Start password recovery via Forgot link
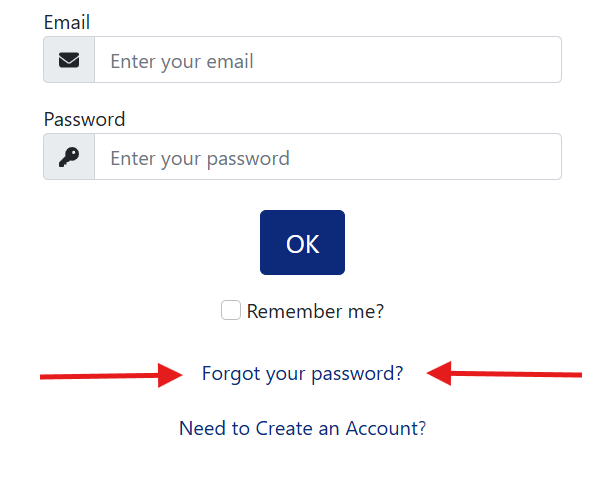The height and width of the screenshot is (488, 613). click(x=302, y=374)
